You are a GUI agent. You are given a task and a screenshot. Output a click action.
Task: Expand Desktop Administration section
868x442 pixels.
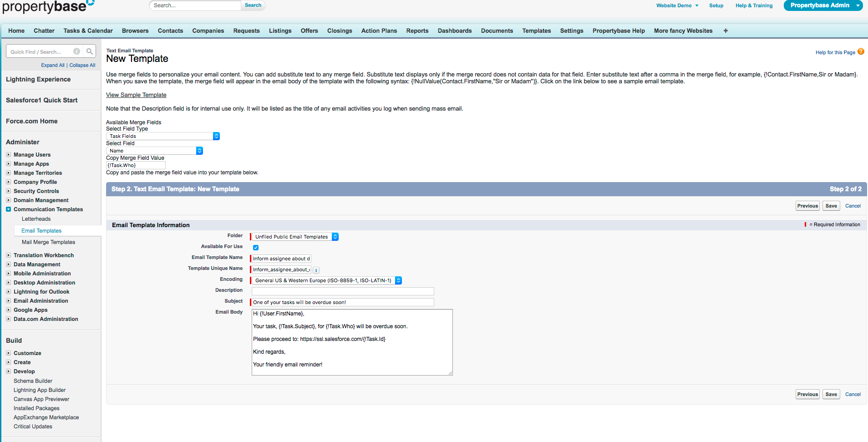[x=8, y=283]
